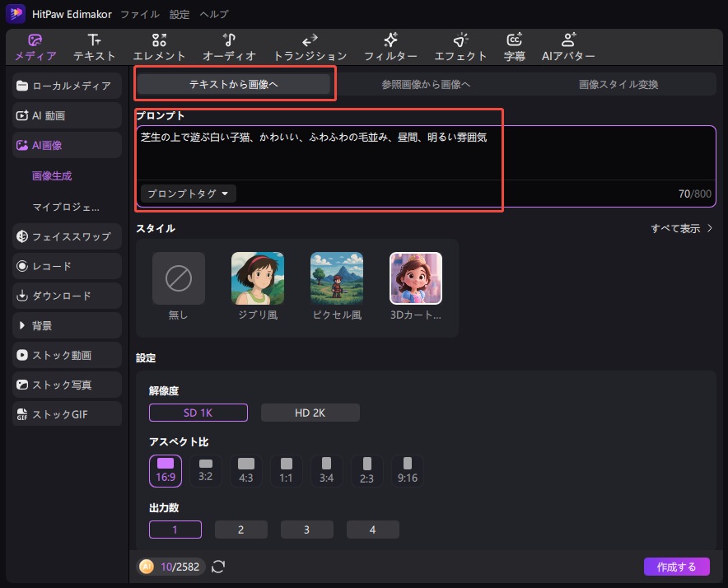Open the AIアバター toolbar section
Screen dimensions: 728x588
[568, 48]
